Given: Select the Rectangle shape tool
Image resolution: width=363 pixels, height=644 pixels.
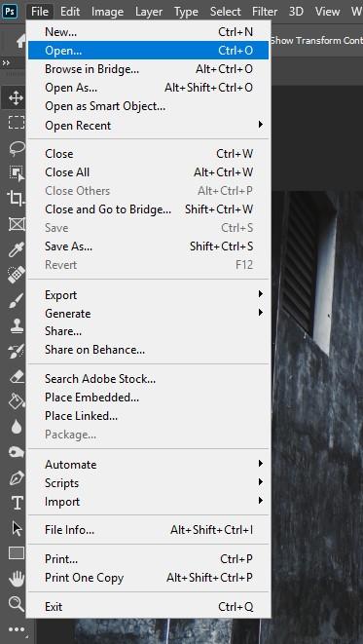Looking at the screenshot, I should (17, 553).
